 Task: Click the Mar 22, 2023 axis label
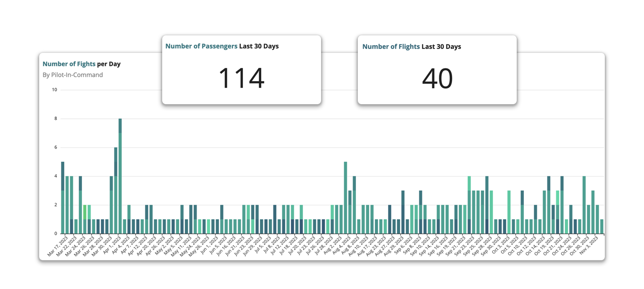click(66, 246)
